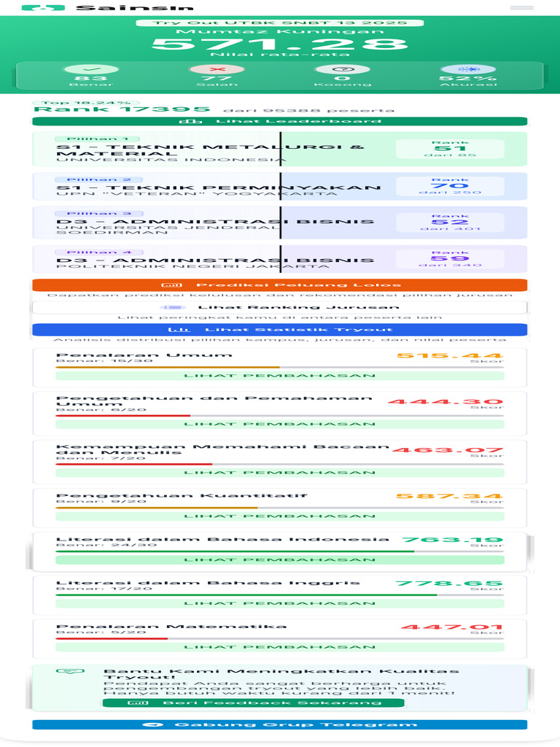
Task: View Lihat Pembahasan for Penalaran Matematika
Action: (279, 647)
